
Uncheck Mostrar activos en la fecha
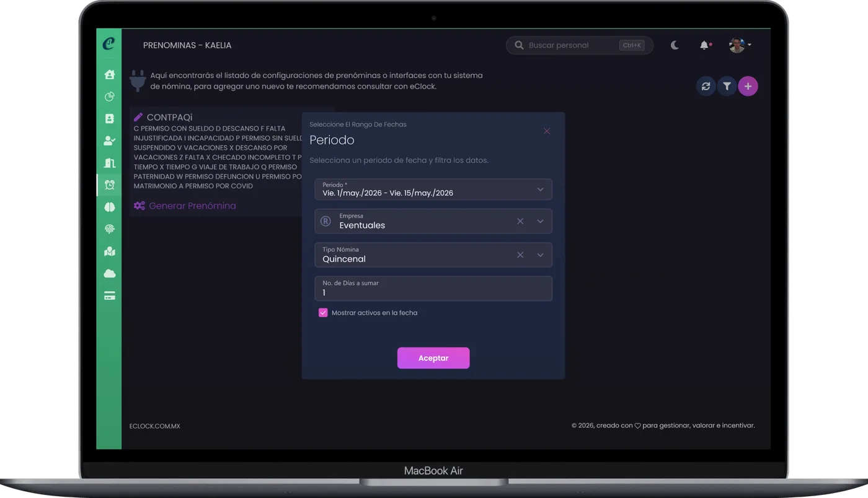click(323, 313)
